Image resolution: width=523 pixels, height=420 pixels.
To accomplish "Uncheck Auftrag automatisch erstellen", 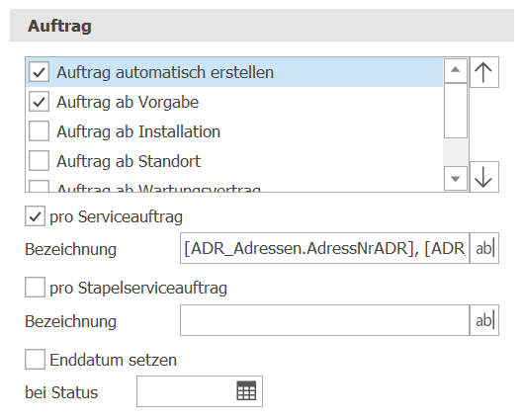I will tap(39, 72).
